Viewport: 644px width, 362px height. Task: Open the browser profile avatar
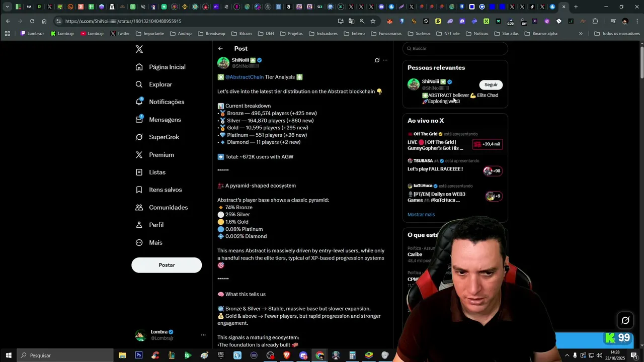[x=625, y=21]
